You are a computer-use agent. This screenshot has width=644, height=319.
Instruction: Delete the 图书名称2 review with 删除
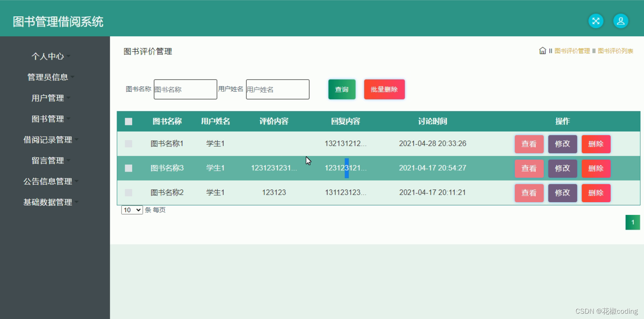[596, 193]
